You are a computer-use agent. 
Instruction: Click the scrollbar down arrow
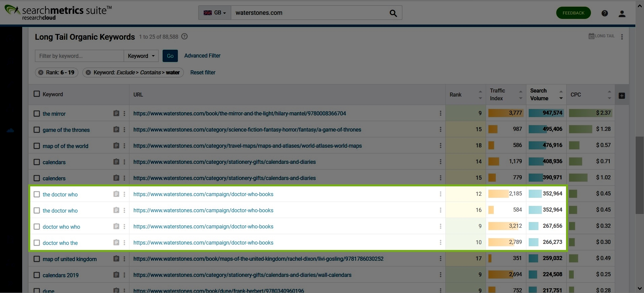[x=640, y=289]
